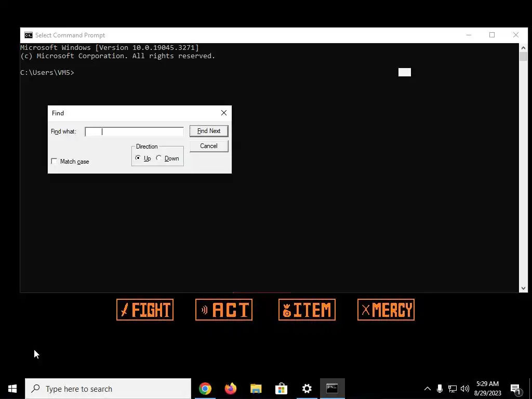Click the Find Next button

pyautogui.click(x=209, y=131)
